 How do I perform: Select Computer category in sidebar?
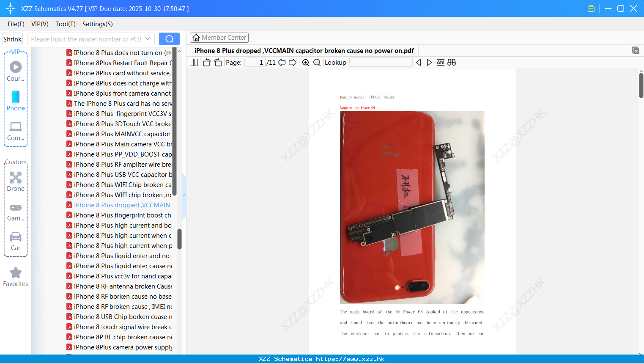[16, 131]
